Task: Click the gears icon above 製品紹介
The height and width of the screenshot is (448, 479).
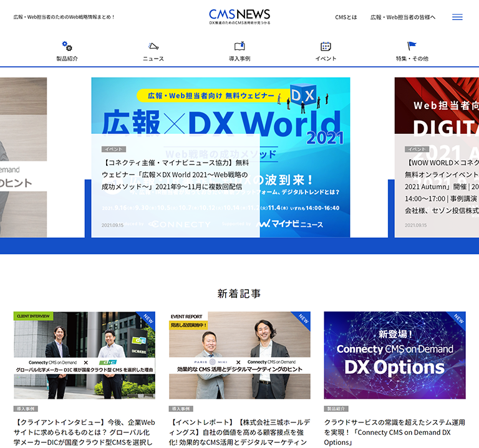Action: 67,46
